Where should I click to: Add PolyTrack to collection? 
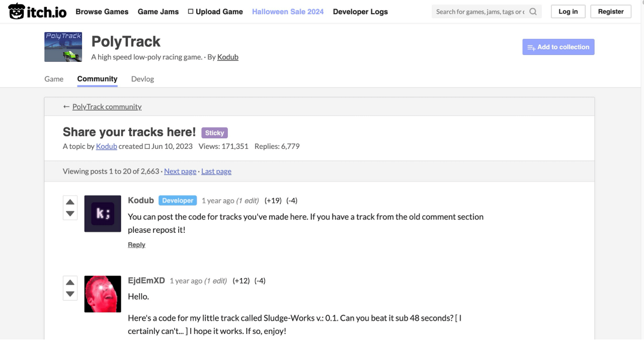pos(558,47)
